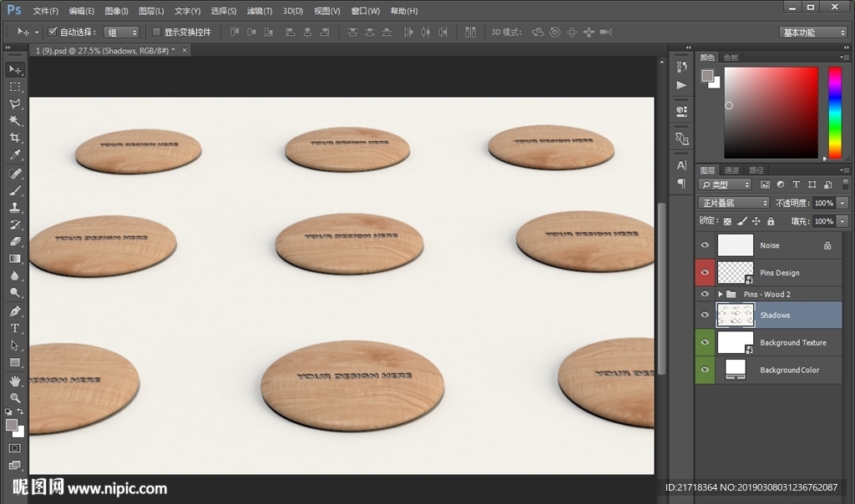Open the 滤镜(T) menu

click(x=260, y=11)
